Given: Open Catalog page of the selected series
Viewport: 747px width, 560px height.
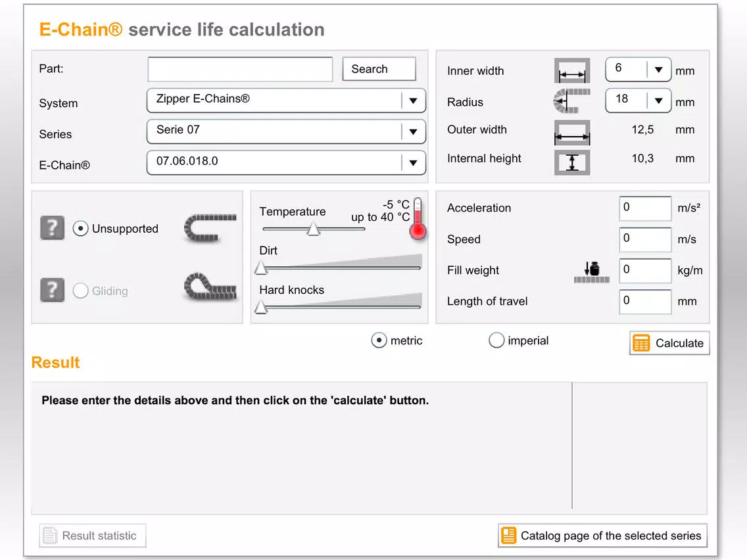Looking at the screenshot, I should point(602,535).
